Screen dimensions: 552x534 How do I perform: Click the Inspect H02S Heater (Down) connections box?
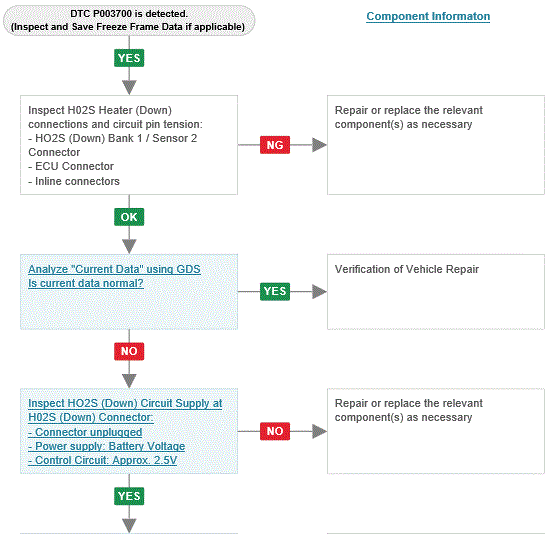click(129, 145)
